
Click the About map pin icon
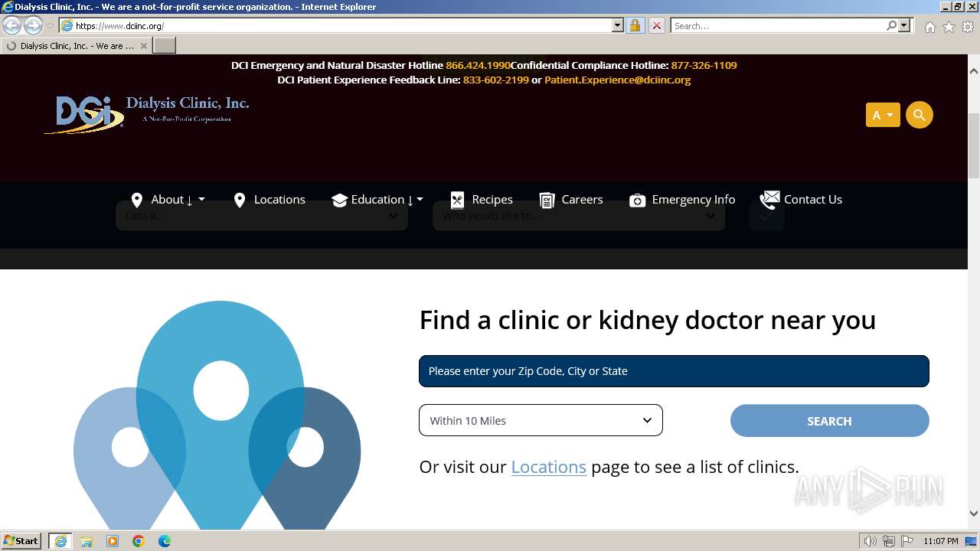coord(137,200)
